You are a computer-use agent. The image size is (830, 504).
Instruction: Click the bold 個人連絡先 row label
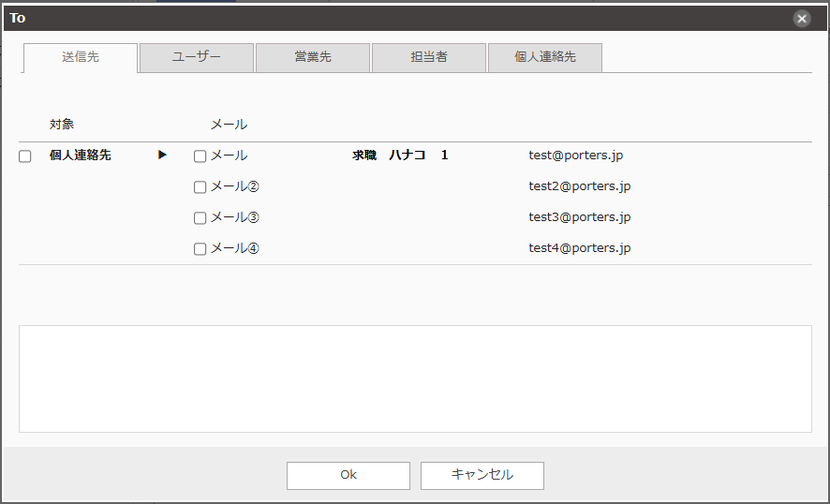80,156
